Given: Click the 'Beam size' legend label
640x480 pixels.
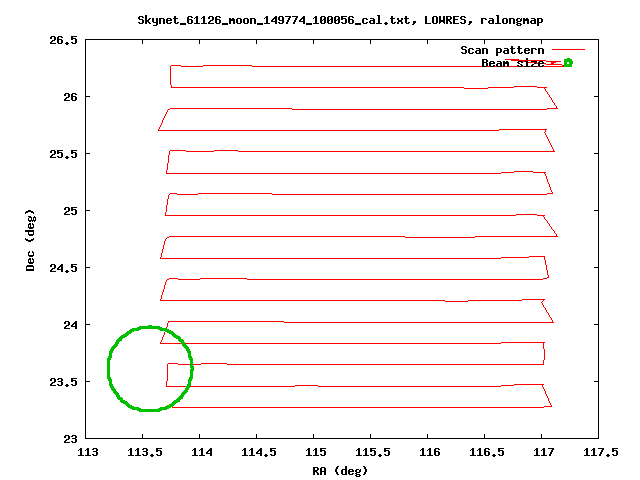Looking at the screenshot, I should [513, 63].
